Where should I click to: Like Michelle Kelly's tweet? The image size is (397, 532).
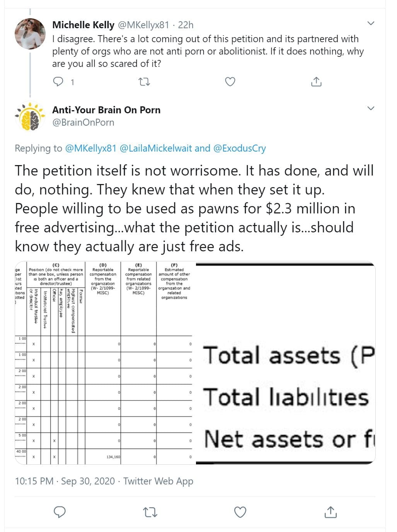(x=230, y=82)
